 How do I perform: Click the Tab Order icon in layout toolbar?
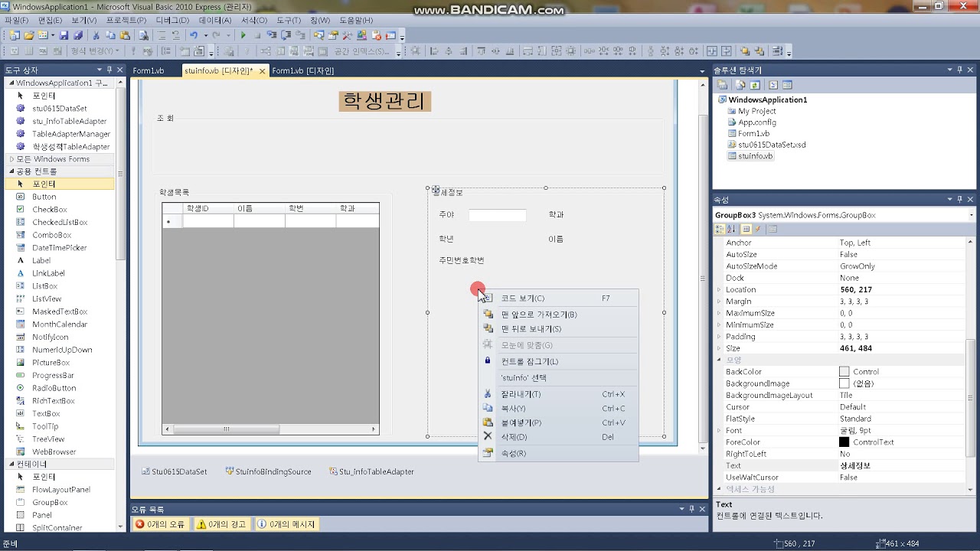click(778, 51)
